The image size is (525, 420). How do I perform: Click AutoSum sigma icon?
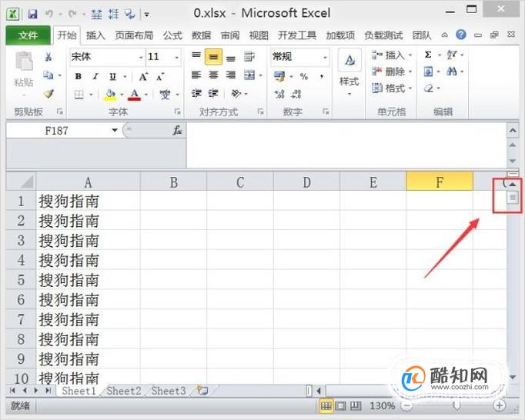pyautogui.click(x=428, y=55)
